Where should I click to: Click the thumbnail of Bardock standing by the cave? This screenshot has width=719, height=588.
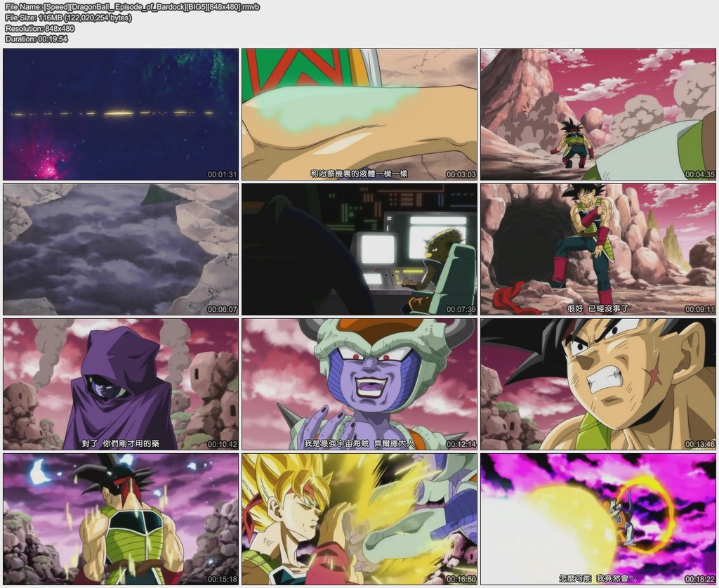[x=598, y=249]
